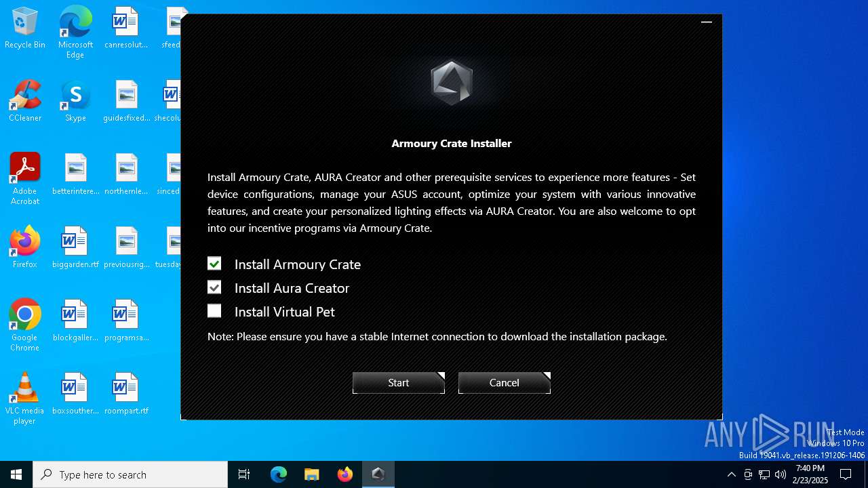Click the Install Aura Creator label
The height and width of the screenshot is (488, 868).
292,288
